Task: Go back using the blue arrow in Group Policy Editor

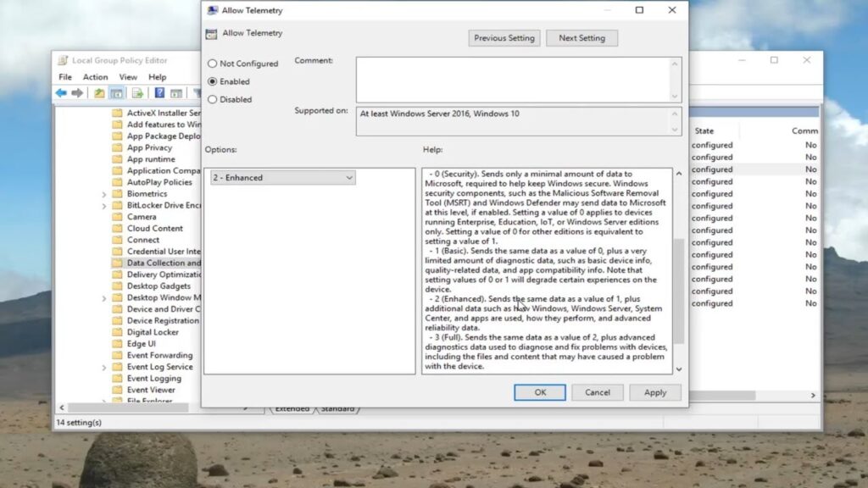Action: pyautogui.click(x=61, y=93)
